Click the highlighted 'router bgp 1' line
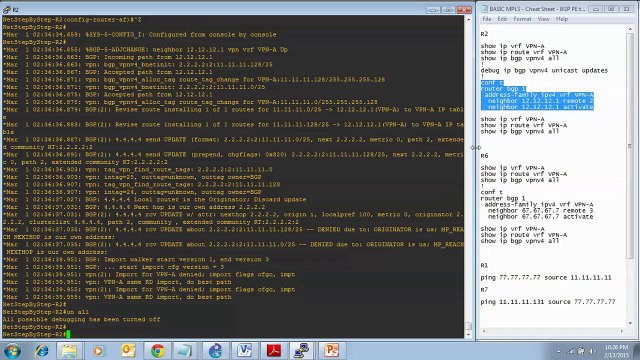The image size is (640, 360). (503, 89)
